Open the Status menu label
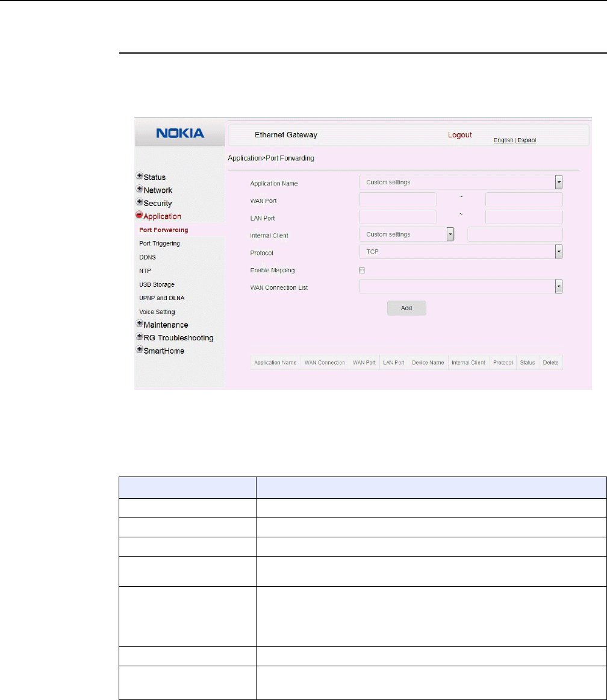This screenshot has width=607, height=700. 154,177
